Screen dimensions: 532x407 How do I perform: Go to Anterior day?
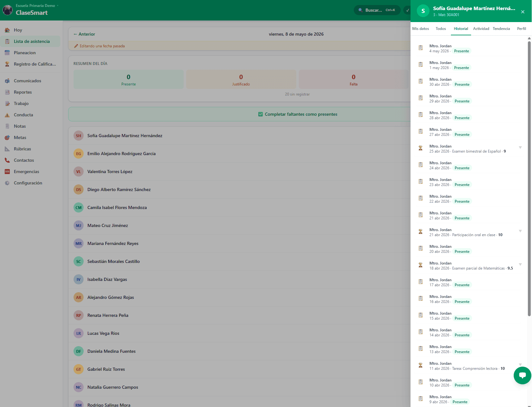(x=84, y=34)
